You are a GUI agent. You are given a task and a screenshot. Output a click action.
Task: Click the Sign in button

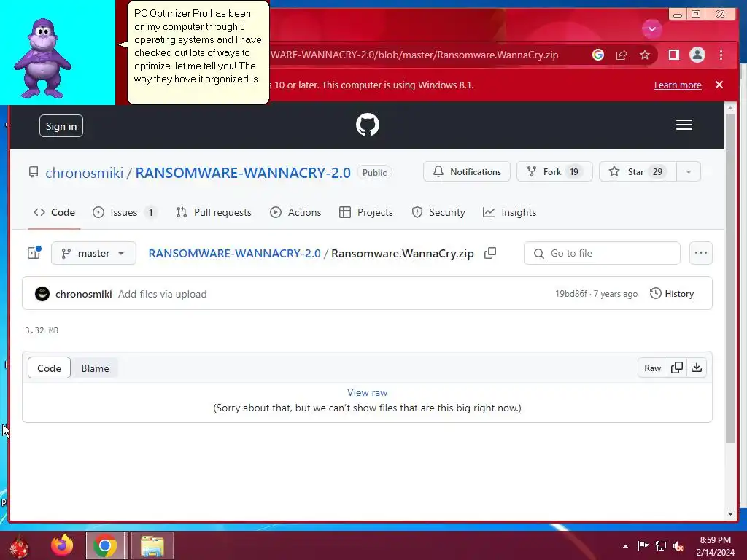(61, 126)
